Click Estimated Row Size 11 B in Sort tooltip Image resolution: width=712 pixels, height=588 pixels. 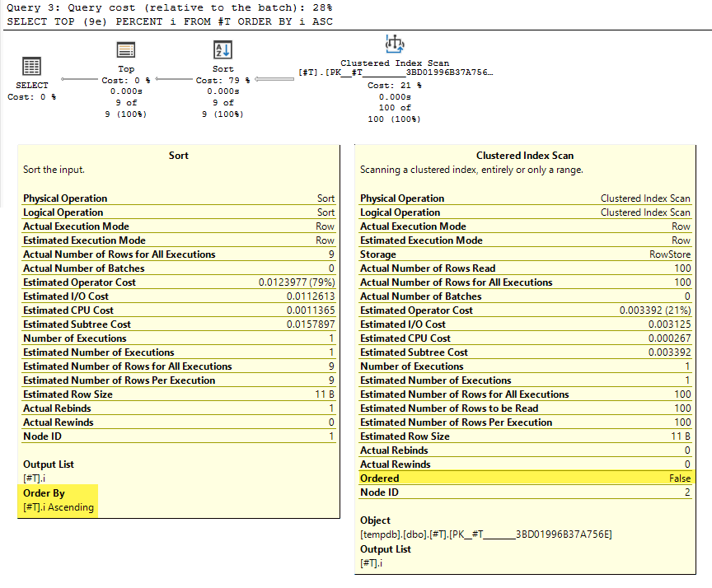coord(179,394)
